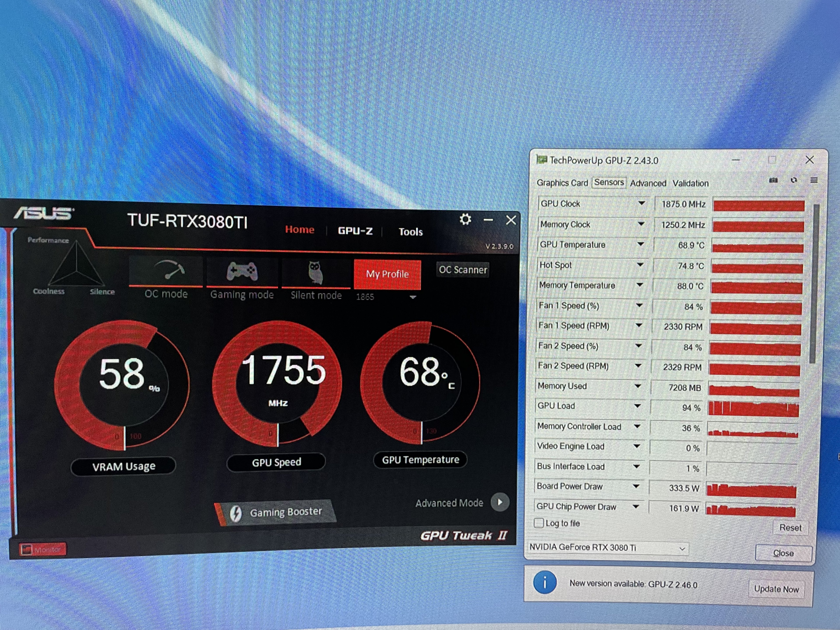The width and height of the screenshot is (840, 630).
Task: Open the Fan 2 Speed (RPM) dropdown
Action: click(638, 366)
